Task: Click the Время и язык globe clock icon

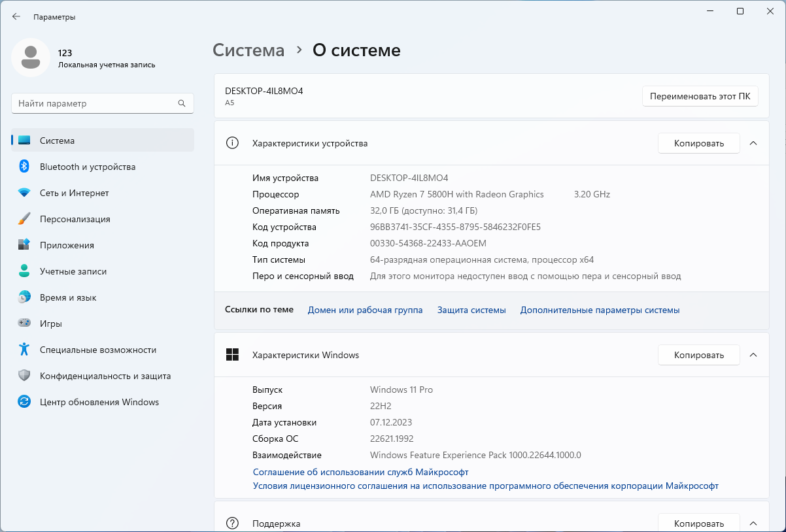Action: pyautogui.click(x=24, y=297)
